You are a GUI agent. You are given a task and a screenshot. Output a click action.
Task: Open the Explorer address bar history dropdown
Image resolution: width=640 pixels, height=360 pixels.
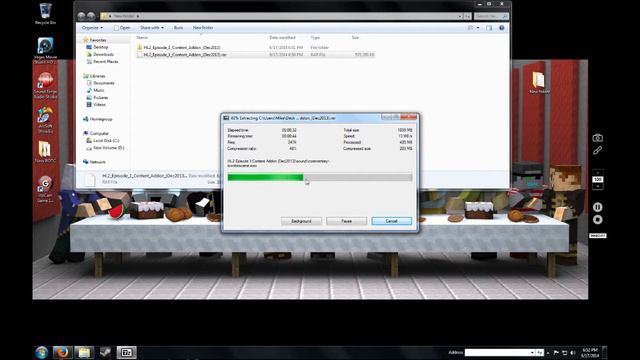click(460, 16)
